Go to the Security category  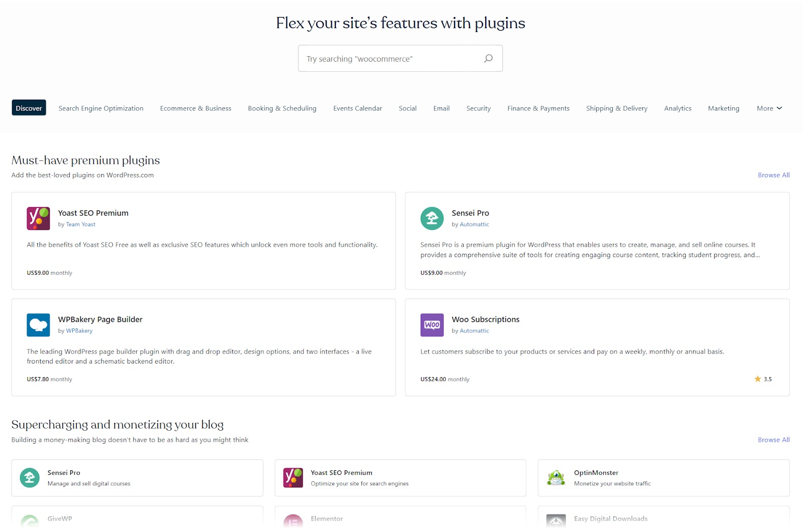pos(478,108)
